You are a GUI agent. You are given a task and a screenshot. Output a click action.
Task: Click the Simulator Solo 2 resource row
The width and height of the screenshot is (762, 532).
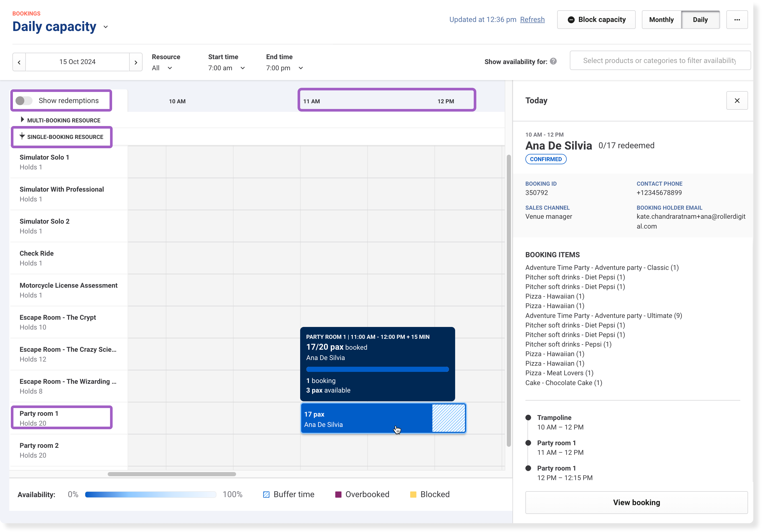69,226
